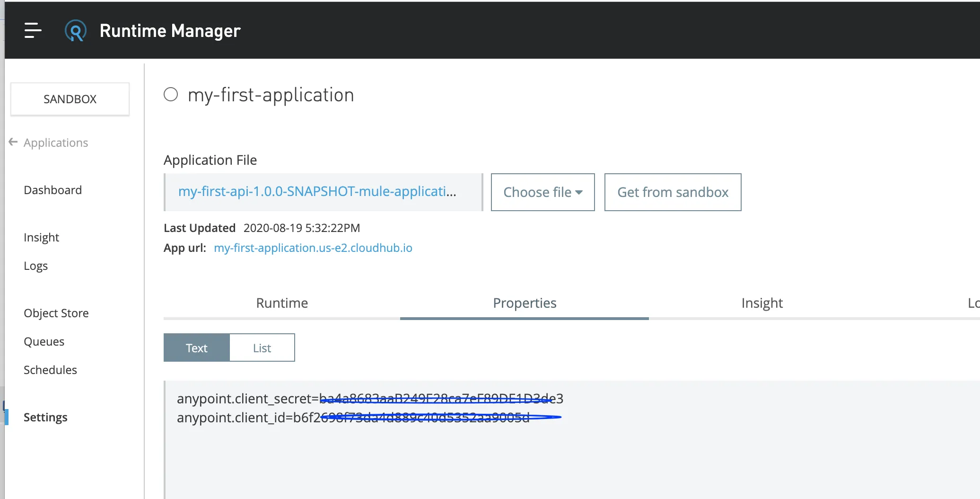Open Object Store in the sidebar
980x499 pixels.
coord(56,313)
